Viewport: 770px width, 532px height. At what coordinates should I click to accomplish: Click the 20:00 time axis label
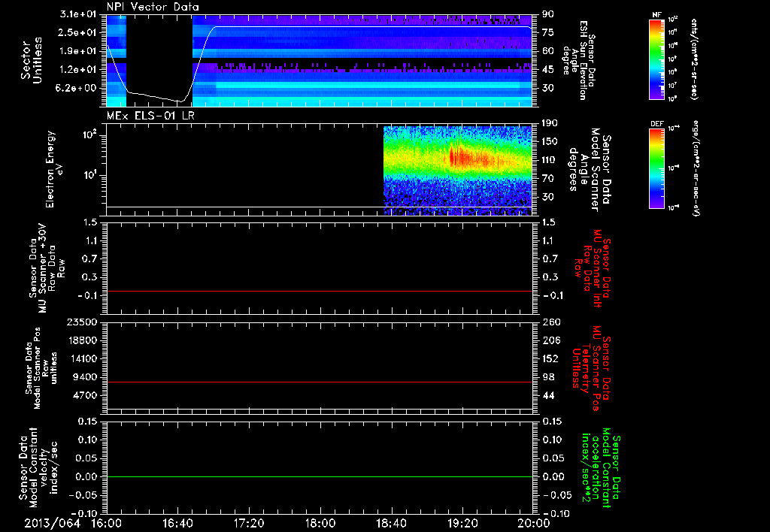[x=534, y=523]
